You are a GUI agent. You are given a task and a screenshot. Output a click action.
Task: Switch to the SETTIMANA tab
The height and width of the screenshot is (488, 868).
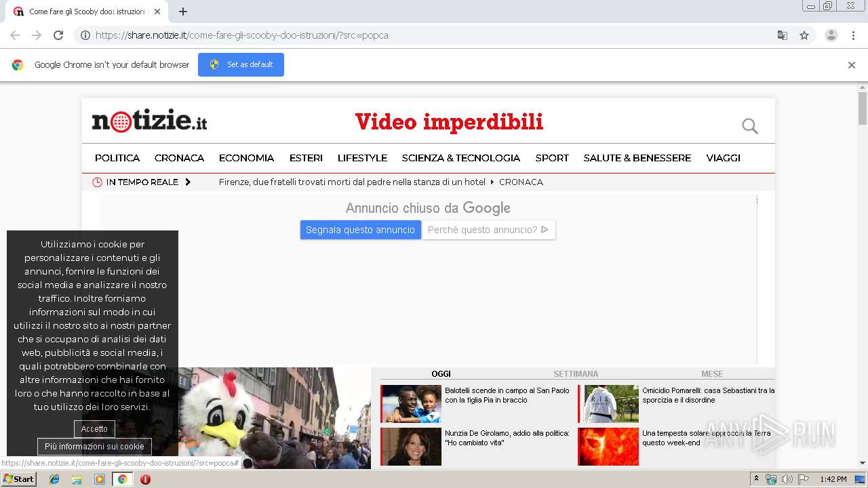click(x=576, y=374)
